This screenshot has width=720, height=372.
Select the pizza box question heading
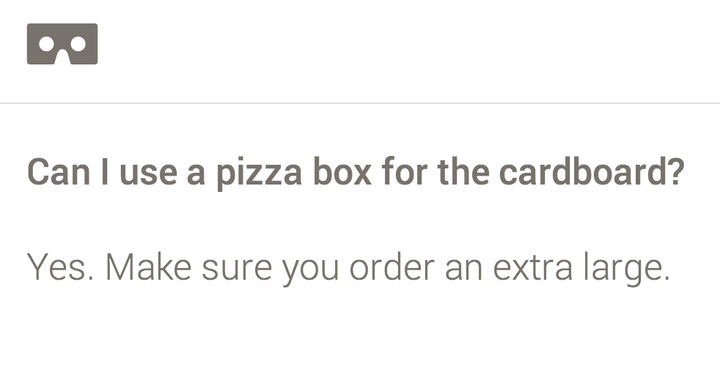coord(356,173)
